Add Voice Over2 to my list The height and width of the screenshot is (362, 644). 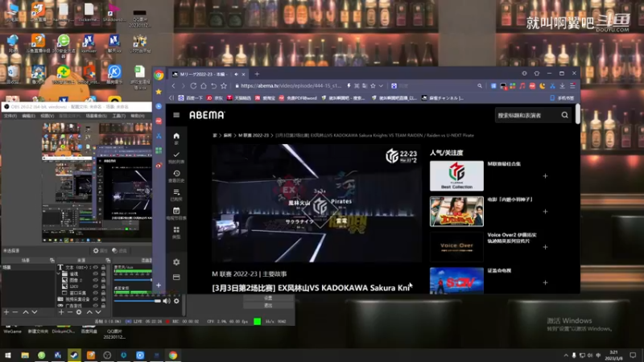tap(545, 247)
